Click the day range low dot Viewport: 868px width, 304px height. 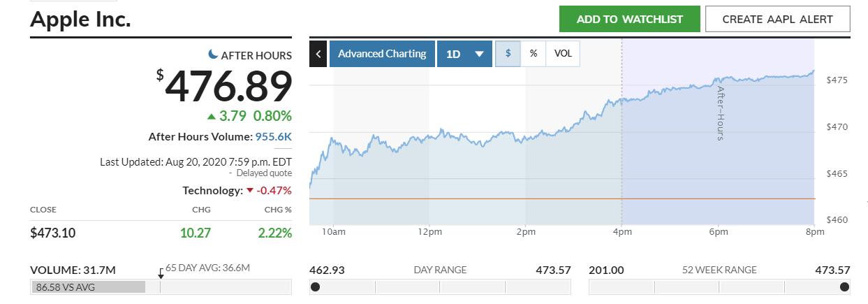point(316,287)
